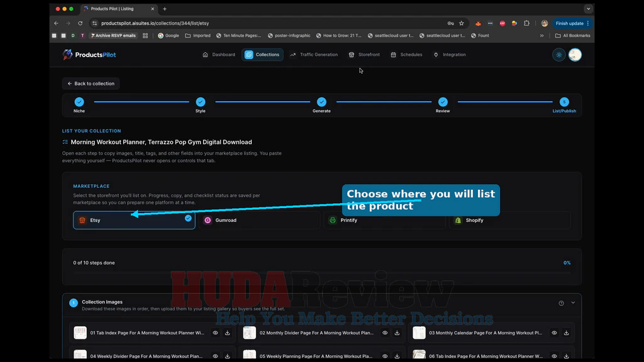Download 06 Tab Index Page image

567,356
